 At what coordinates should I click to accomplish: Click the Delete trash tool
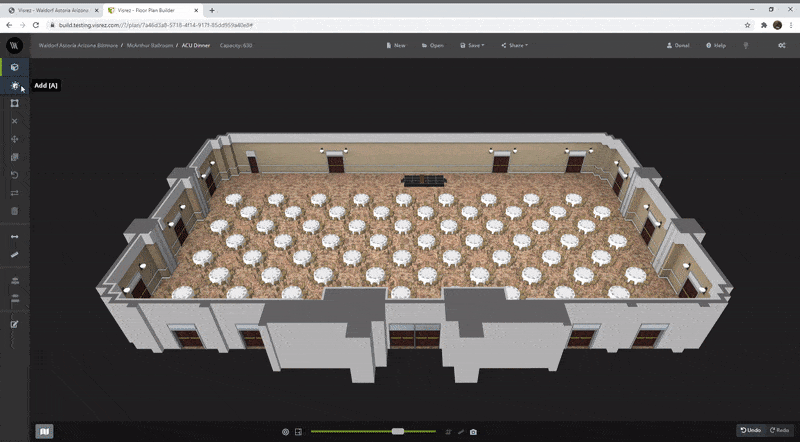14,211
